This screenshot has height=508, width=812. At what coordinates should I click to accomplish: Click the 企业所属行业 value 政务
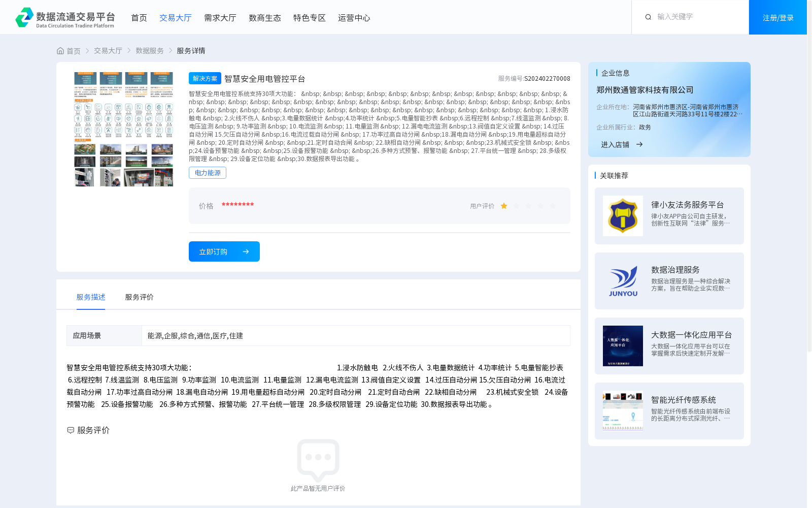tap(645, 128)
